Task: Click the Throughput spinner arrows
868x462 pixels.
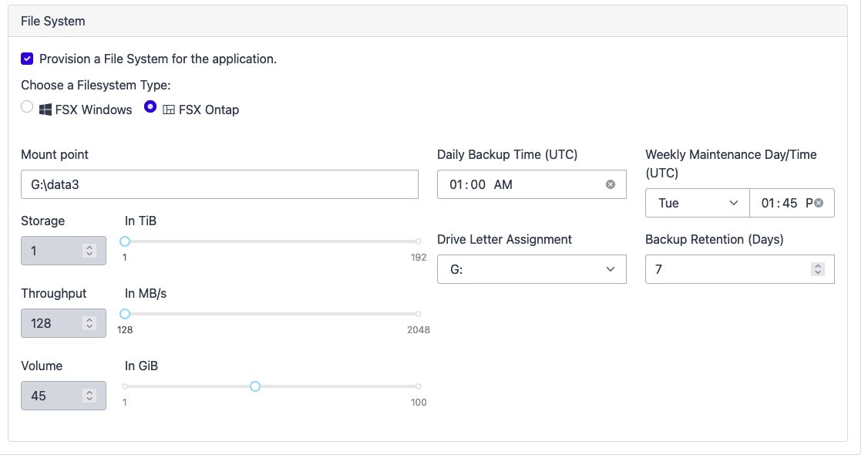Action: (89, 323)
